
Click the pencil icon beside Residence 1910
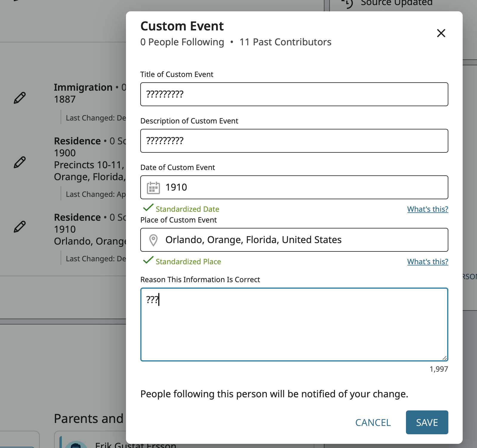(x=20, y=227)
